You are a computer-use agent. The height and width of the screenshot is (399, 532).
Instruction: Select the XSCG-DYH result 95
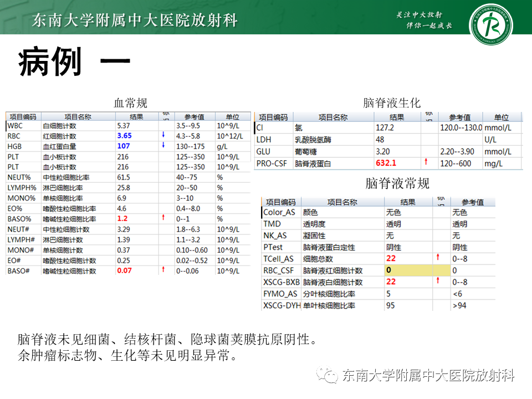[390, 305]
